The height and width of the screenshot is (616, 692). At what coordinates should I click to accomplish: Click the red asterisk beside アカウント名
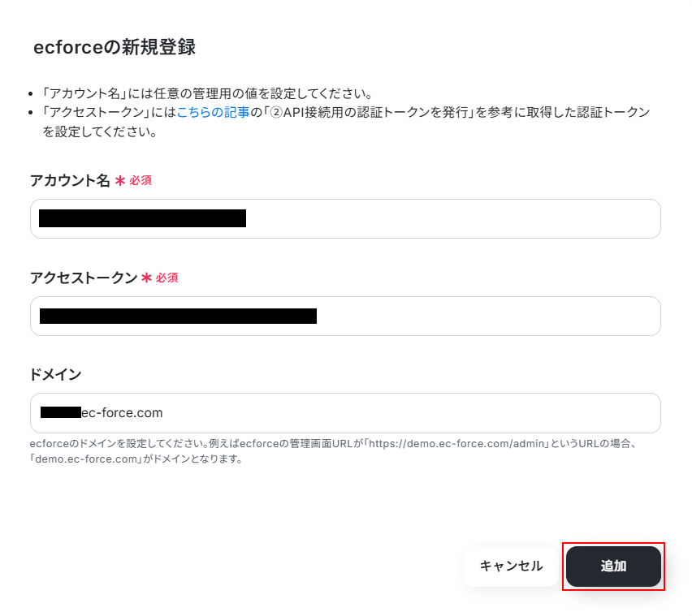tap(120, 181)
